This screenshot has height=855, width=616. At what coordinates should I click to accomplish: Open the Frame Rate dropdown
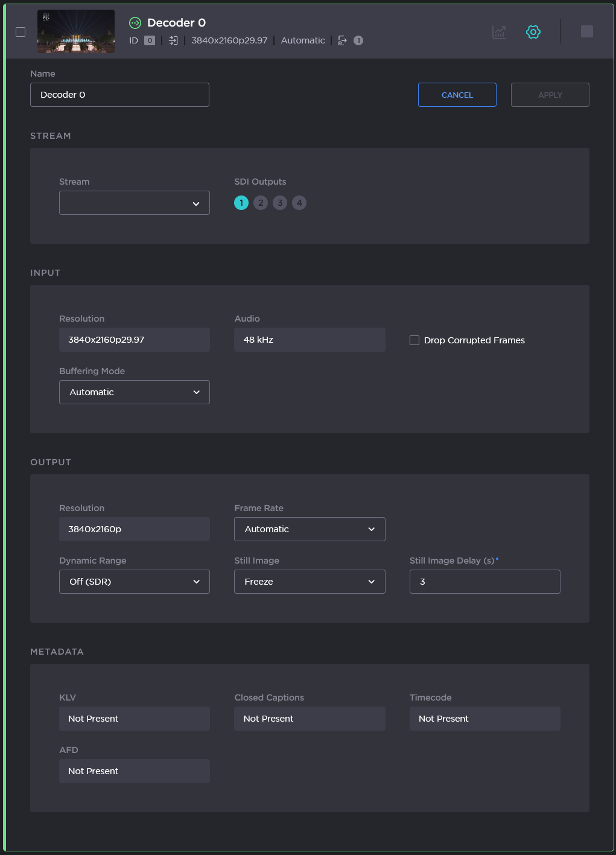click(x=310, y=529)
